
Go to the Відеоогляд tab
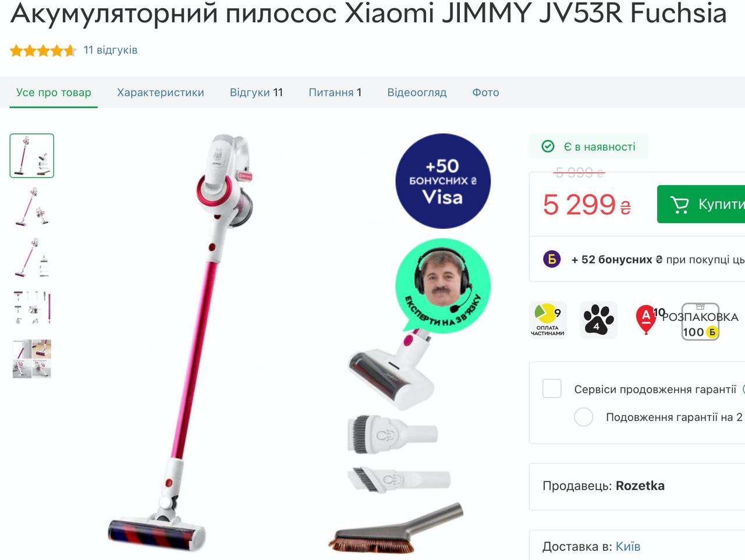[417, 93]
